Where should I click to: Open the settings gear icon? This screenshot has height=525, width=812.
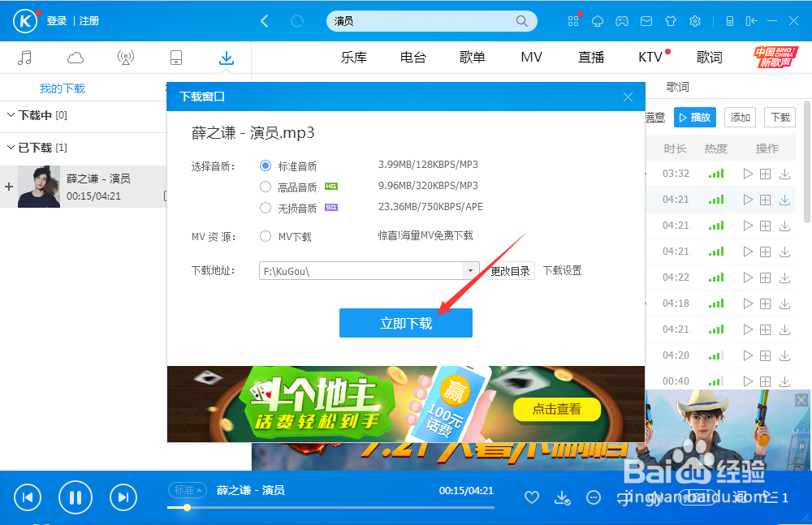coord(695,21)
